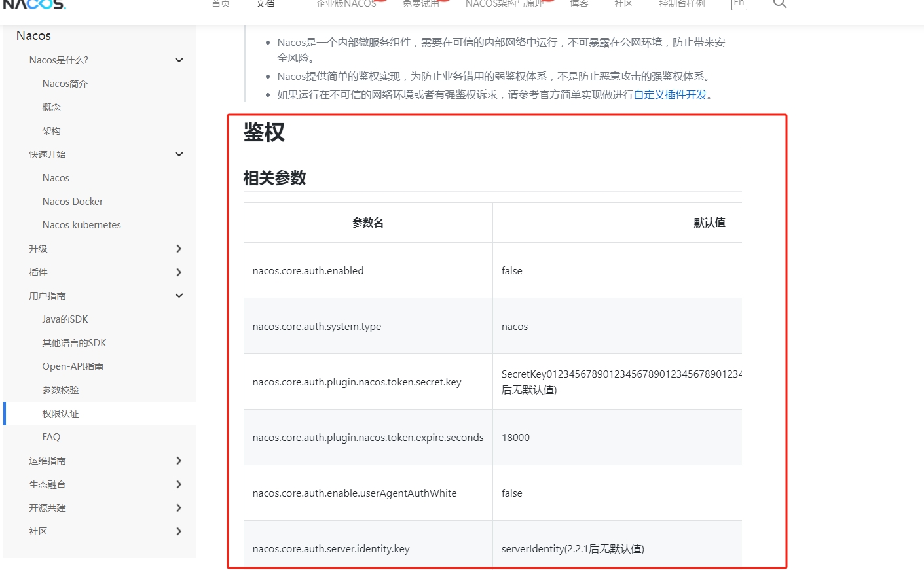
Task: Click the 用户指南 sidebar label
Action: (x=47, y=296)
